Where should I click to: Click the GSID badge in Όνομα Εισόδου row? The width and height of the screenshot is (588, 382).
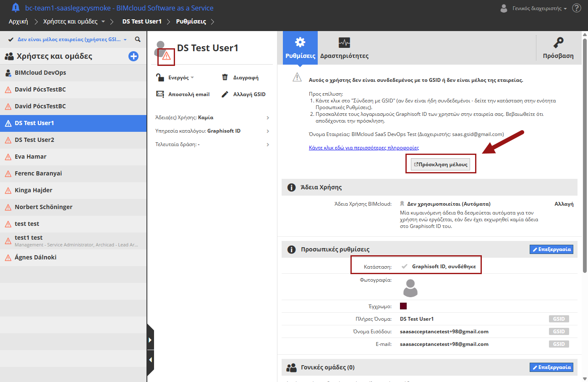pyautogui.click(x=559, y=332)
